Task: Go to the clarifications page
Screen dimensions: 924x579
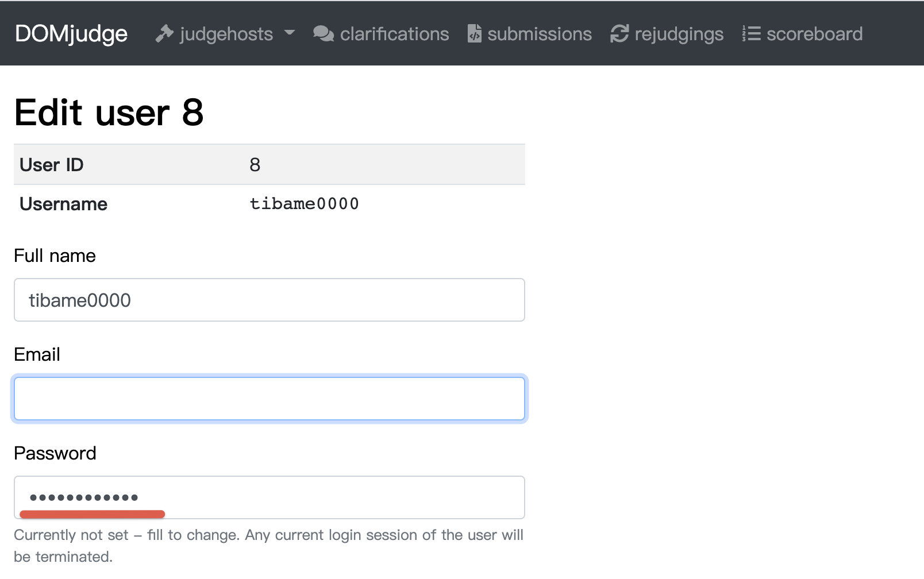Action: 394,34
